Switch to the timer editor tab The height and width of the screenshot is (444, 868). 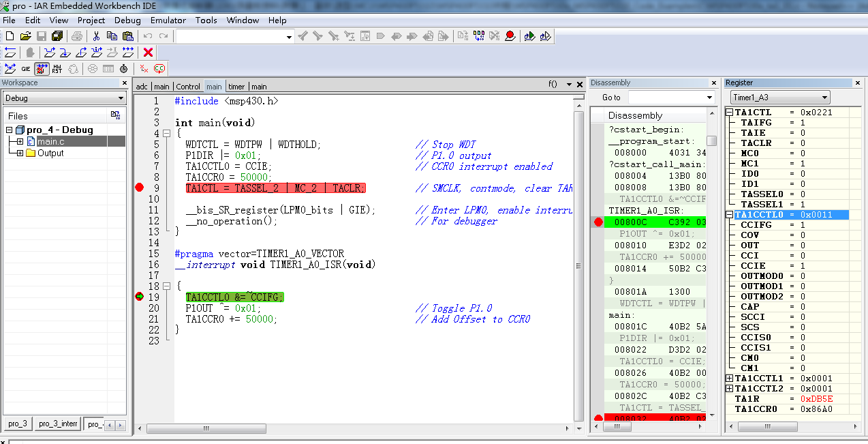click(236, 87)
